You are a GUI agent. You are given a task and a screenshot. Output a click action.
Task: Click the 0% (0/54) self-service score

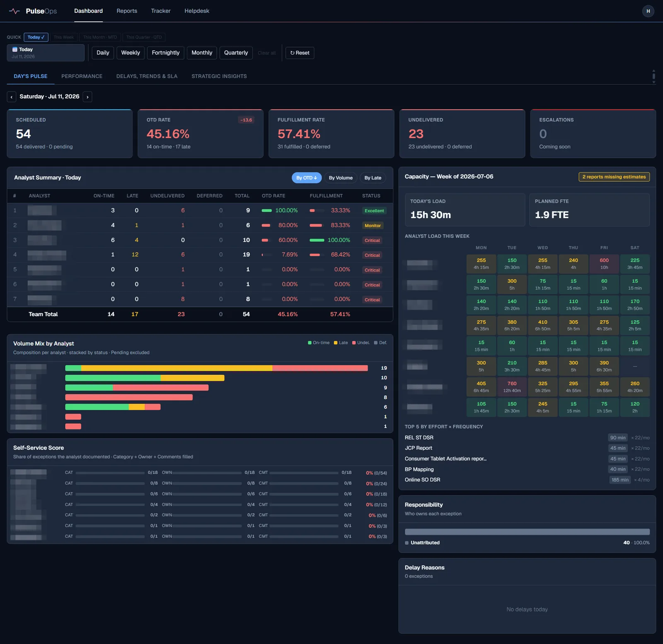376,473
